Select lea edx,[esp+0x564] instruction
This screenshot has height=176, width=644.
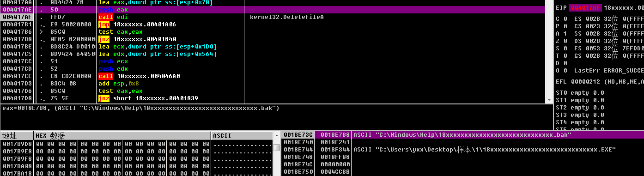(158, 54)
